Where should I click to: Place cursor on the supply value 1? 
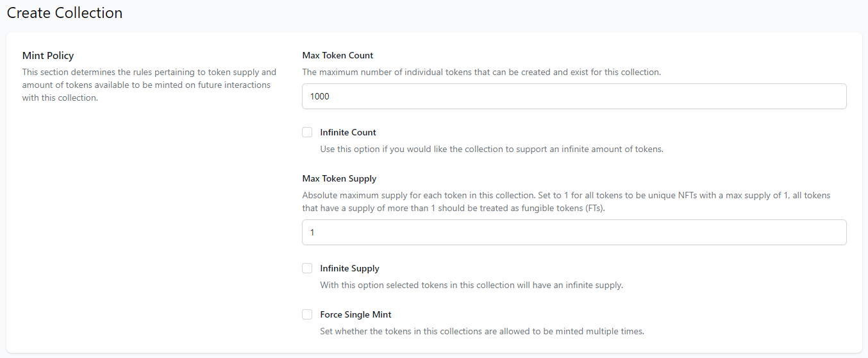tap(312, 232)
